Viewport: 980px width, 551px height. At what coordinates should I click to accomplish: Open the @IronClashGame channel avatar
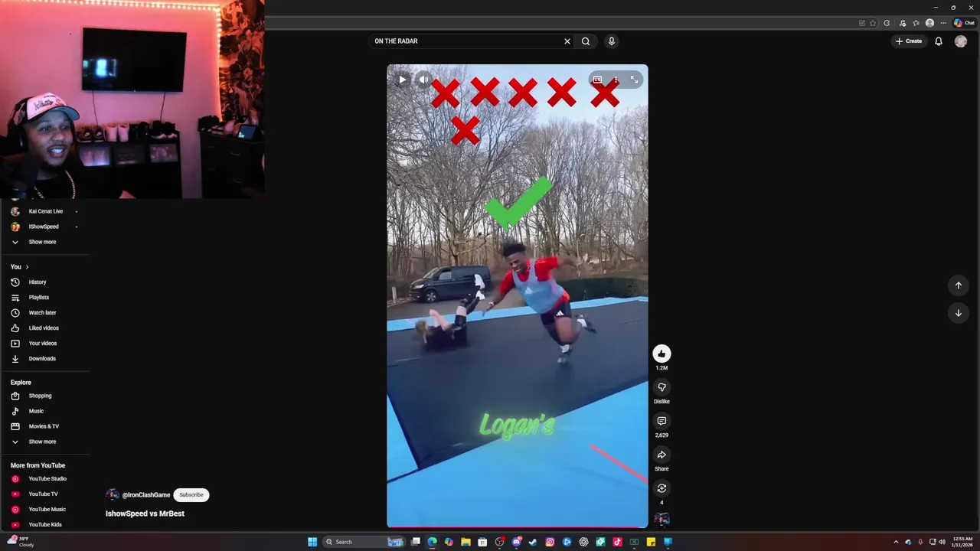(113, 495)
